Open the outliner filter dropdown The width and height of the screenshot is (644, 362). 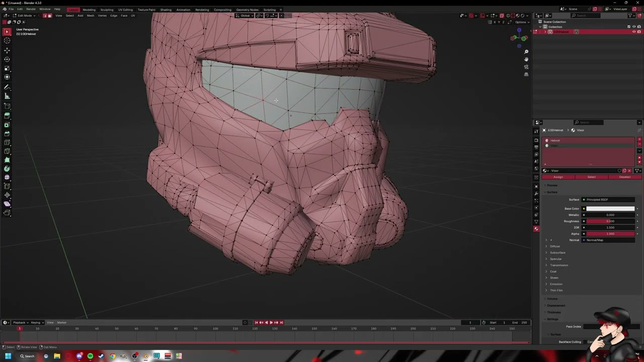click(632, 16)
